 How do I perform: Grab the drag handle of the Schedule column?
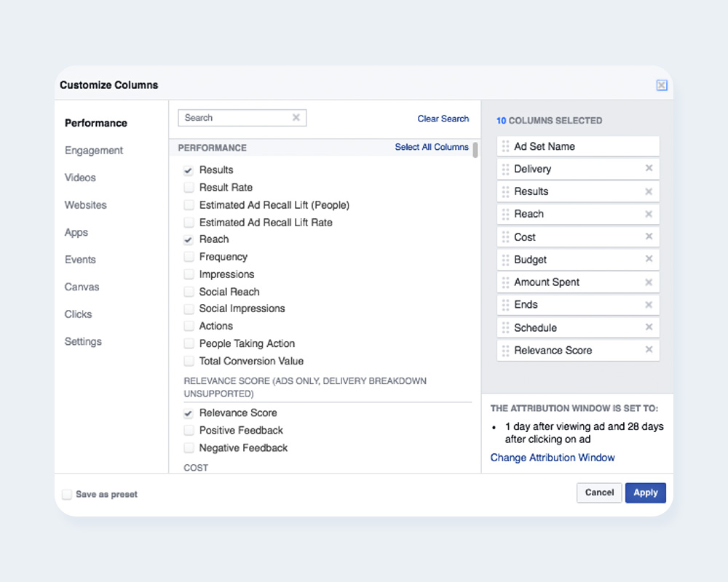click(505, 327)
